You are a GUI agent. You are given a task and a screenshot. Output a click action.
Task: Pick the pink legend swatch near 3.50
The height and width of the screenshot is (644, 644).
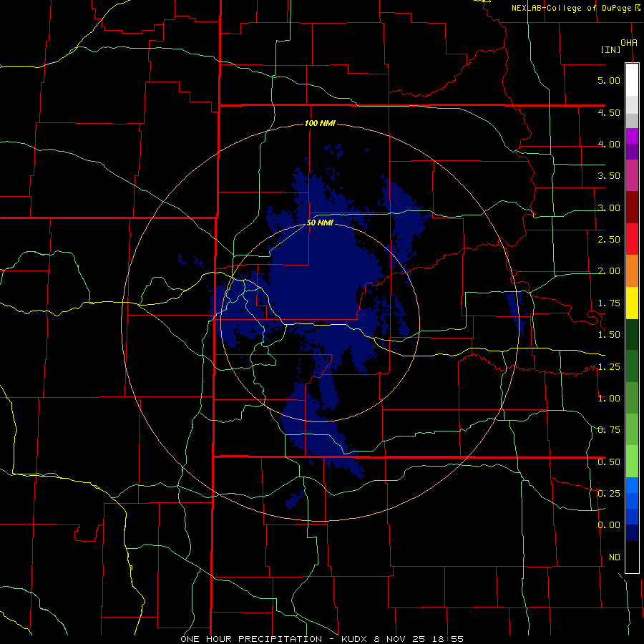[x=632, y=176]
